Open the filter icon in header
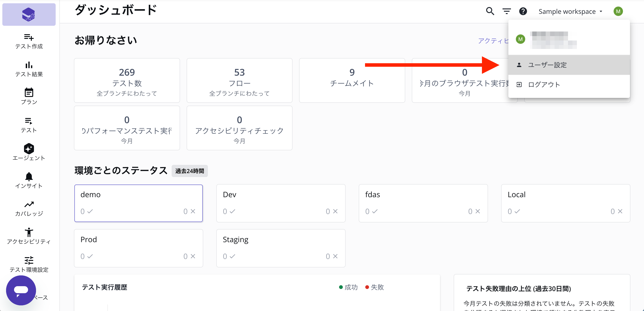Image resolution: width=644 pixels, height=311 pixels. (507, 11)
